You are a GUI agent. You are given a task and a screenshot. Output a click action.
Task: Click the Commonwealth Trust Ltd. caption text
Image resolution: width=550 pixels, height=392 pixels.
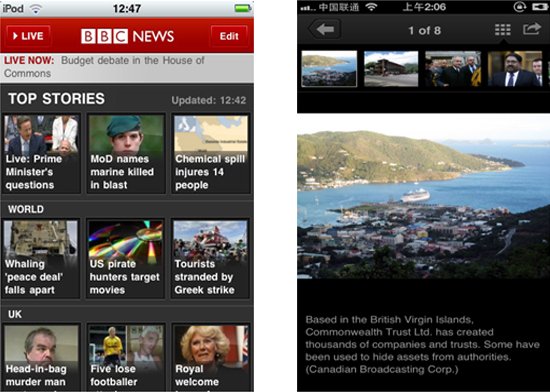point(422,344)
